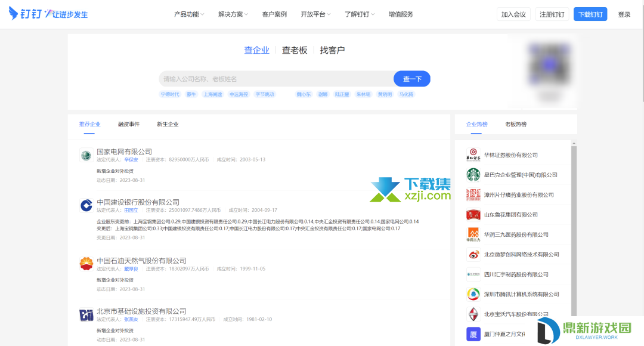This screenshot has width=644, height=346.
Task: Switch to the 查企业 search tab
Action: tap(256, 50)
